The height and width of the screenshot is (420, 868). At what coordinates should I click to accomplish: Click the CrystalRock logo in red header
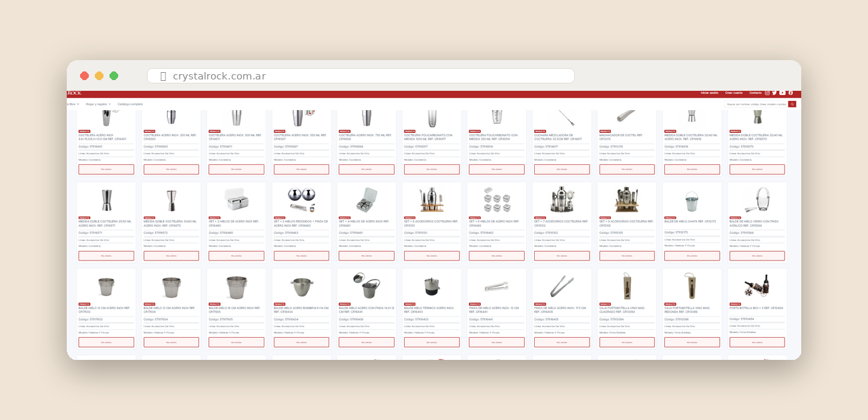[x=73, y=93]
